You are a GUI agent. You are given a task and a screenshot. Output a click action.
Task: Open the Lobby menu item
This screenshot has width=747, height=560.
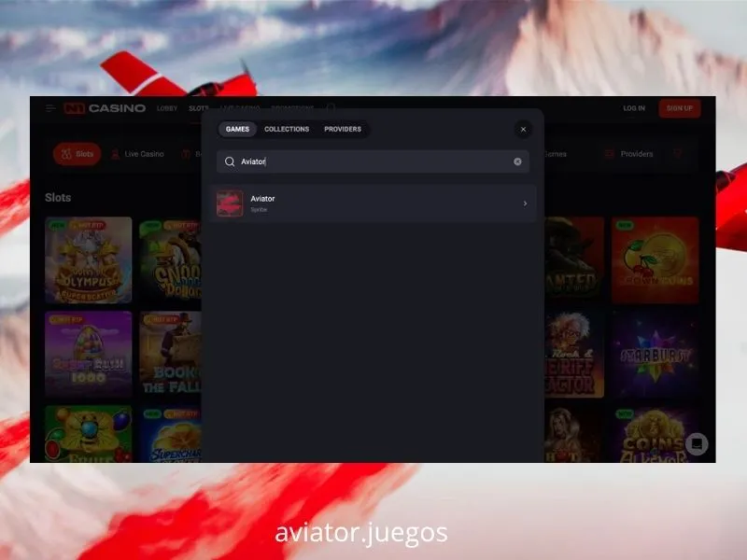tap(167, 108)
